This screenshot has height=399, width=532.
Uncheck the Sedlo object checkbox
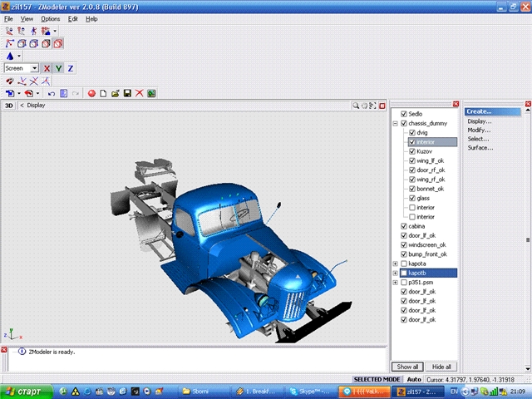[404, 114]
